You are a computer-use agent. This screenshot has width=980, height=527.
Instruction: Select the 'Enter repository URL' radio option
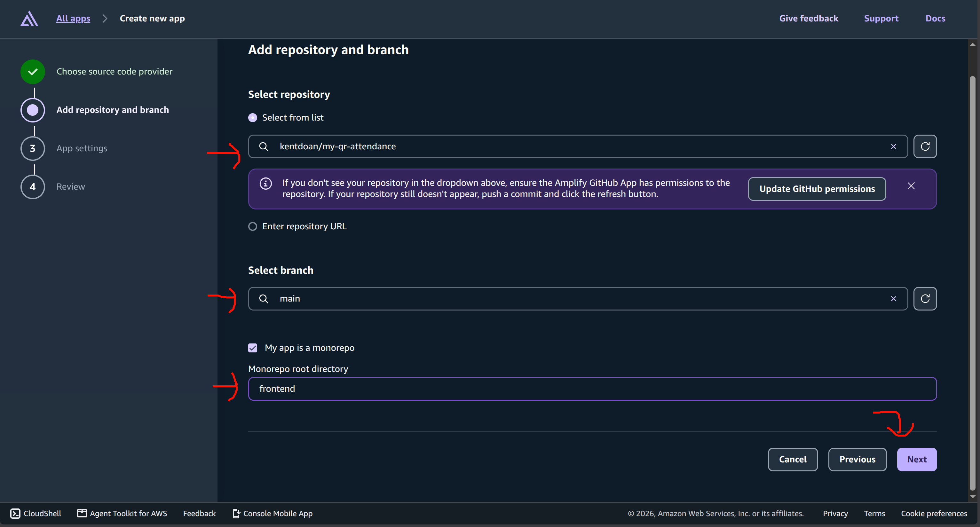253,226
